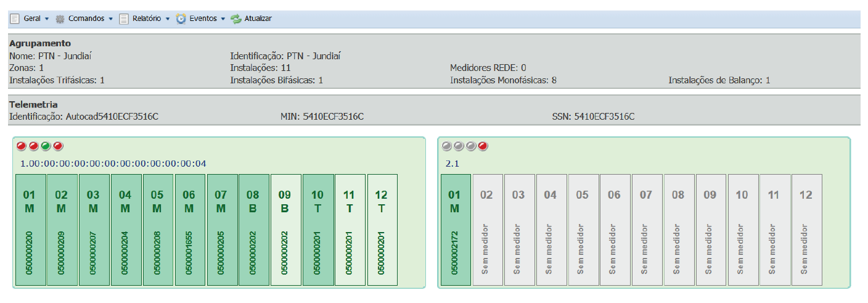Screen dimensions: 868x303
Task: Select meter slot 08 B 0500000202
Action: 253,230
